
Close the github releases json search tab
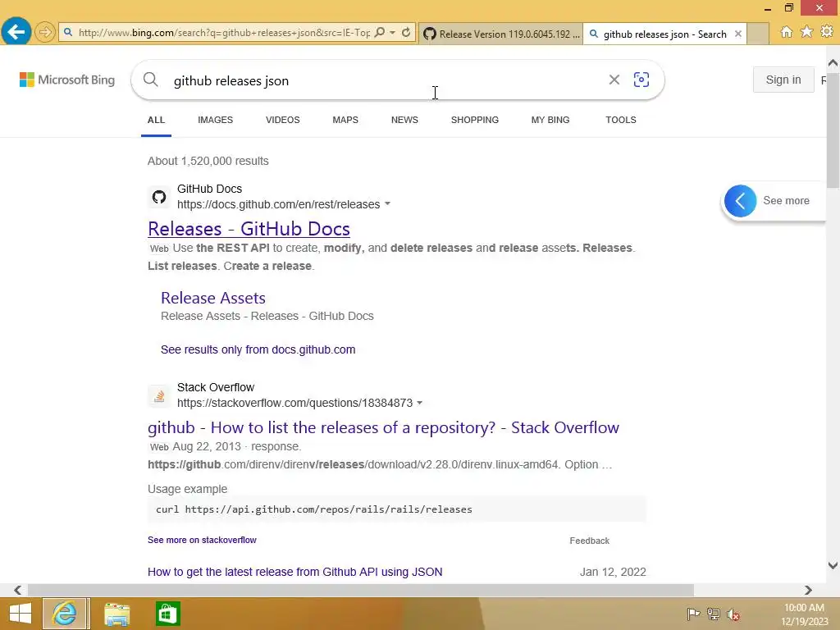tap(737, 34)
